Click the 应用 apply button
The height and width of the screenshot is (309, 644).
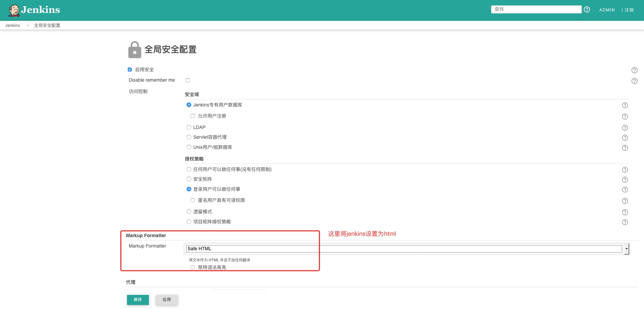click(167, 300)
